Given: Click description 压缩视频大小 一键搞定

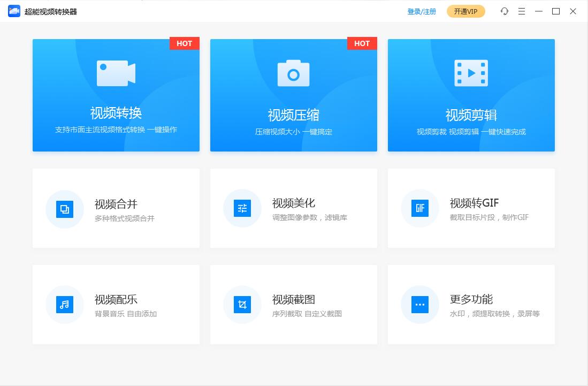Looking at the screenshot, I should [293, 132].
